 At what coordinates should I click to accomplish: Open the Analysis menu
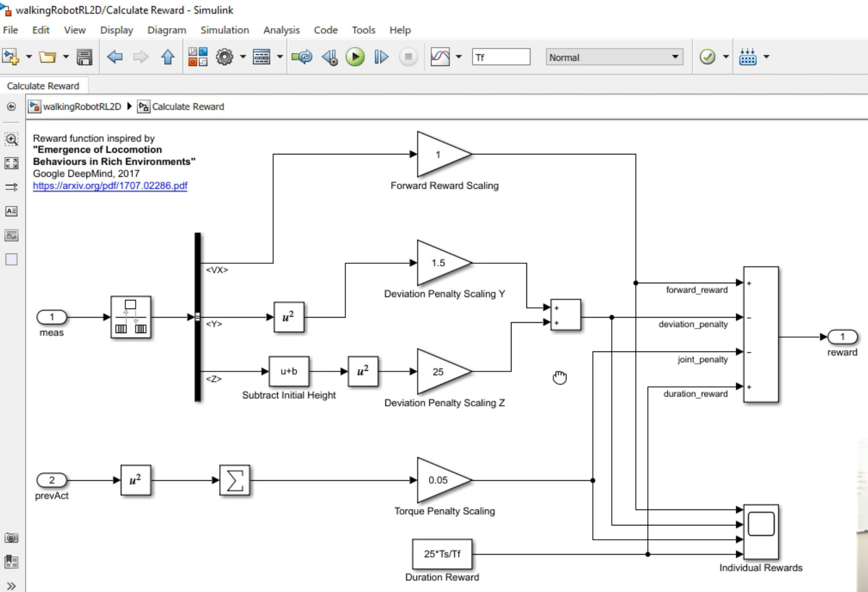(281, 30)
